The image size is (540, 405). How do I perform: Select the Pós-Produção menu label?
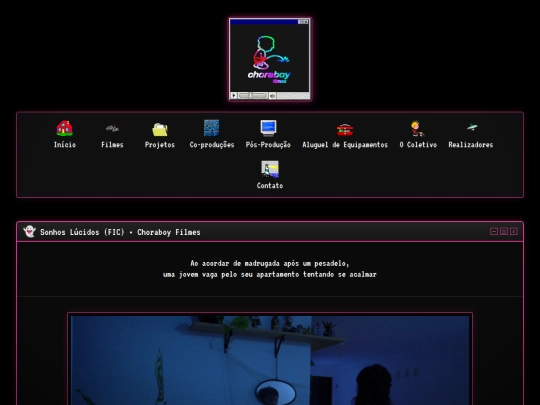point(268,145)
